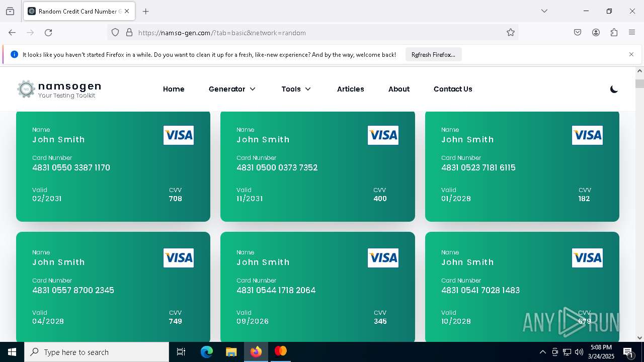Switch to Firefox taskbar icon

(256, 352)
